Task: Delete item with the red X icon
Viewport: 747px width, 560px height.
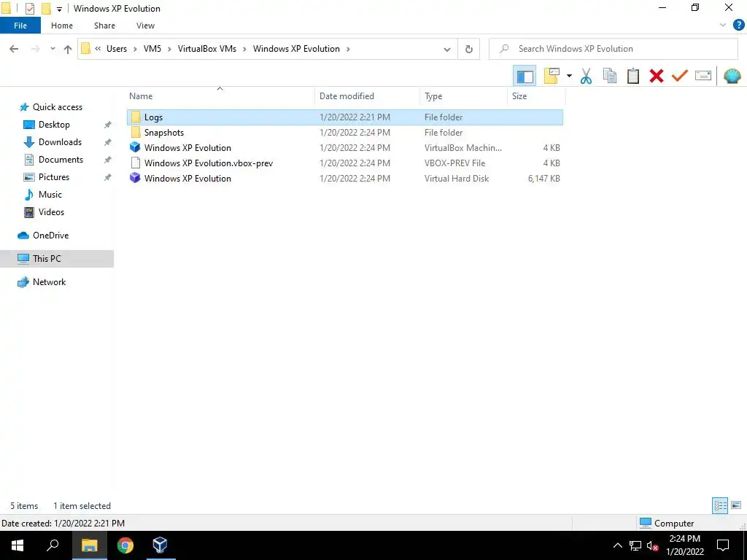Action: [x=656, y=76]
